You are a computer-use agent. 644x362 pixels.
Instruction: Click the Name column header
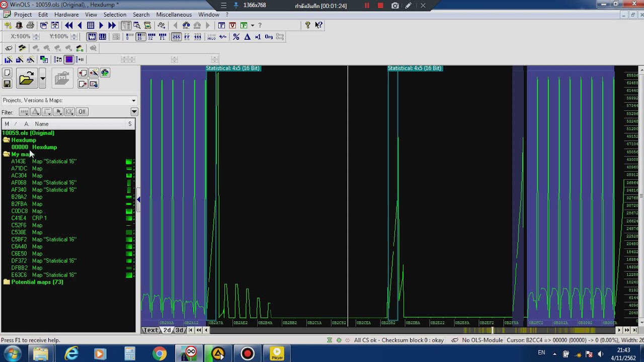pos(79,124)
